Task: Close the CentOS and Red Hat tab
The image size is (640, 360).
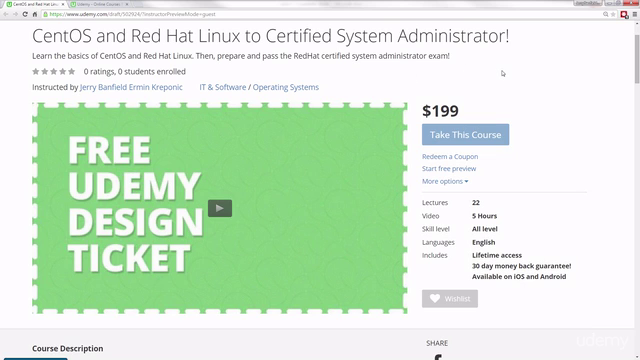Action: tap(63, 4)
